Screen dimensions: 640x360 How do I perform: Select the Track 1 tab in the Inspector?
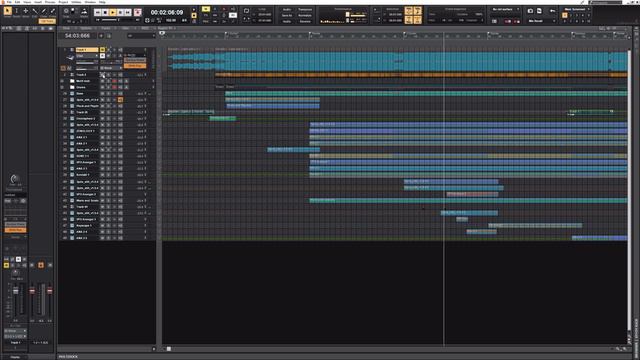tap(15, 342)
